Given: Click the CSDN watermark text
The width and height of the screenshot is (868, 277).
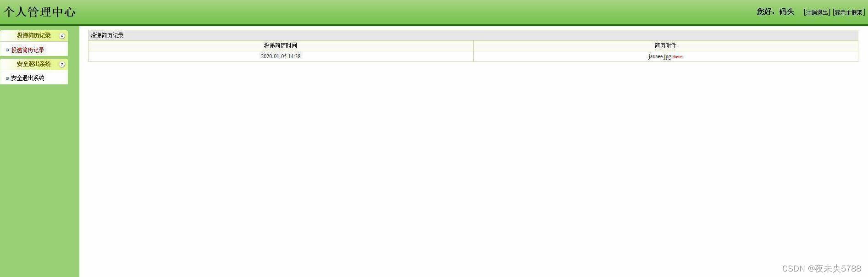Looking at the screenshot, I should [x=821, y=269].
